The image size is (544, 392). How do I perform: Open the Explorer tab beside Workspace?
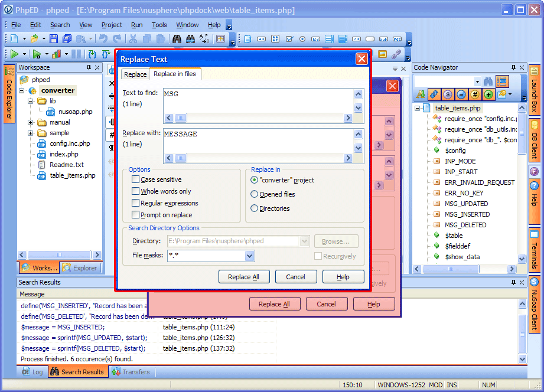pos(80,268)
